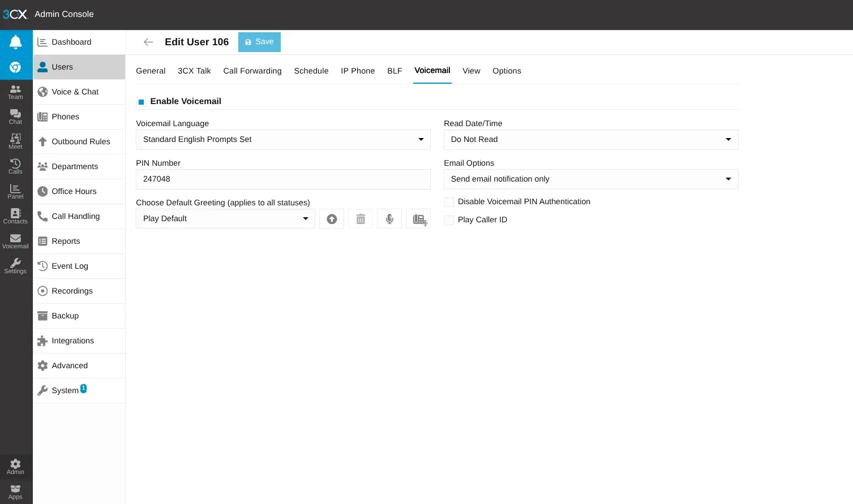Open Voicemail Language dropdown

pyautogui.click(x=283, y=140)
